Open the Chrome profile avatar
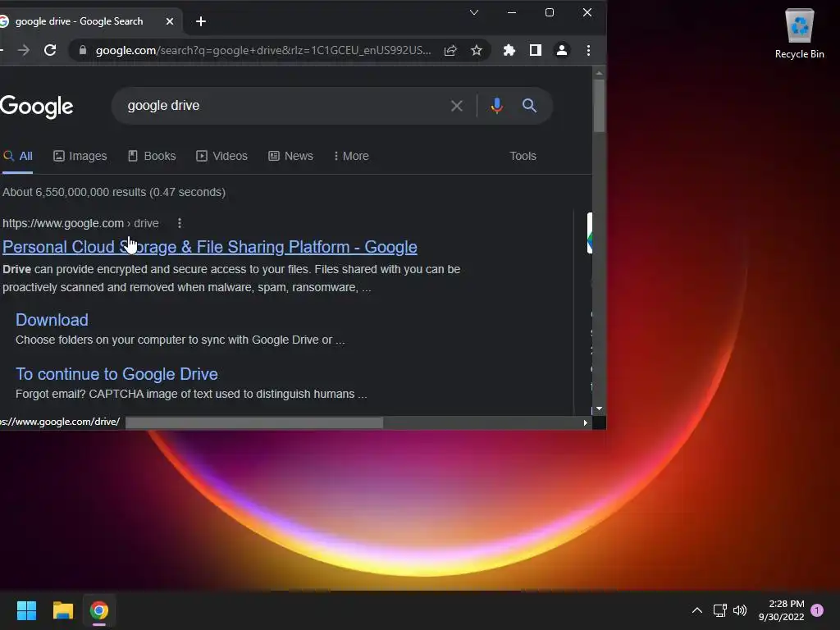This screenshot has width=840, height=630. pos(561,50)
